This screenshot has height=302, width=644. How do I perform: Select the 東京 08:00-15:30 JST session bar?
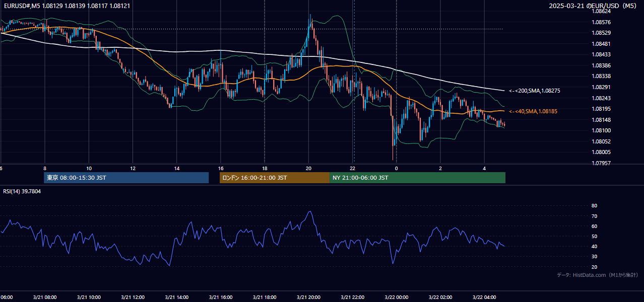point(126,178)
